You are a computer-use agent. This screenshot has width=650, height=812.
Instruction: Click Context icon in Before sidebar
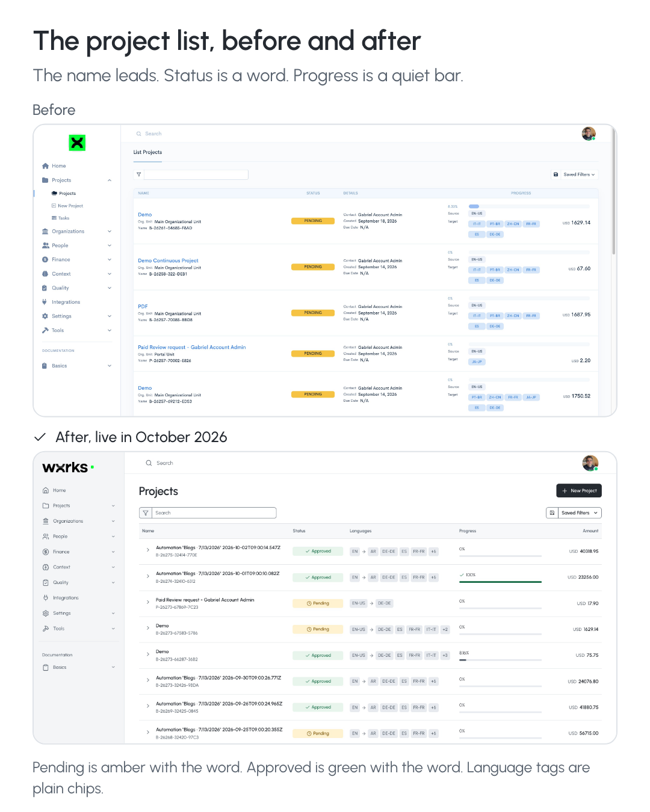45,274
